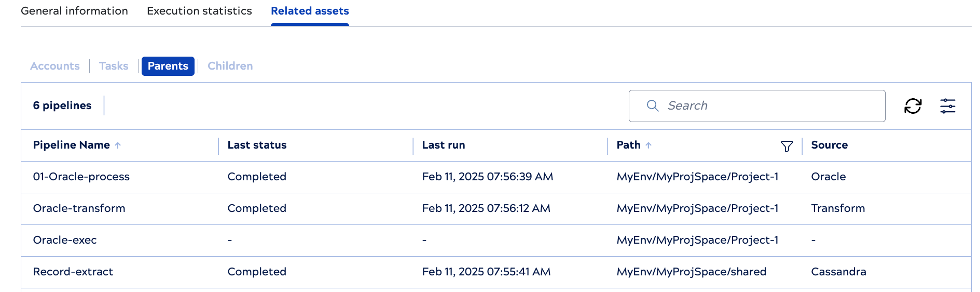Show the Tasks related assets
The width and height of the screenshot is (980, 292).
[114, 66]
